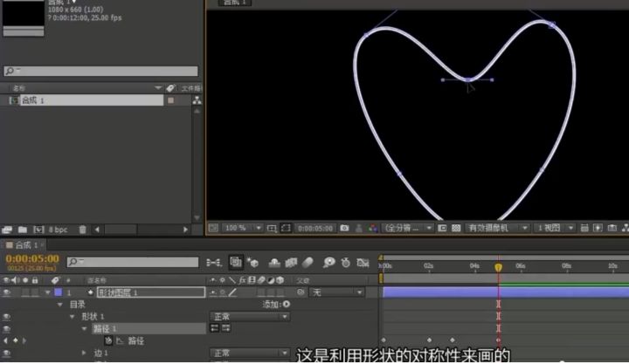
Task: Collapse the 路径 1 group triangle
Action: point(86,328)
